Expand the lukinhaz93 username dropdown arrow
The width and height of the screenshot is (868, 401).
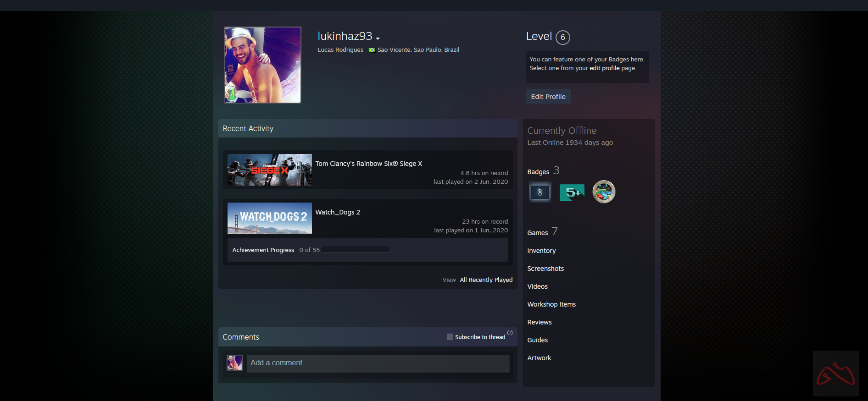coord(378,38)
